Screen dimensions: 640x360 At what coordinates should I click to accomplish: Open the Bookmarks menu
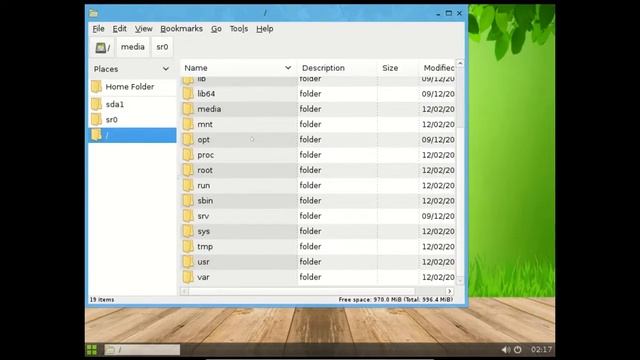coord(181,29)
